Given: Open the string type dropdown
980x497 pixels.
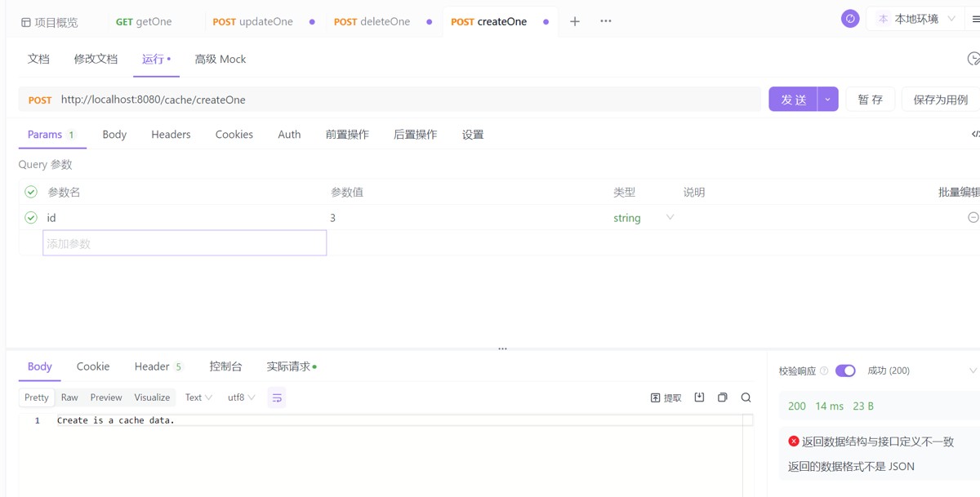Looking at the screenshot, I should pyautogui.click(x=644, y=218).
